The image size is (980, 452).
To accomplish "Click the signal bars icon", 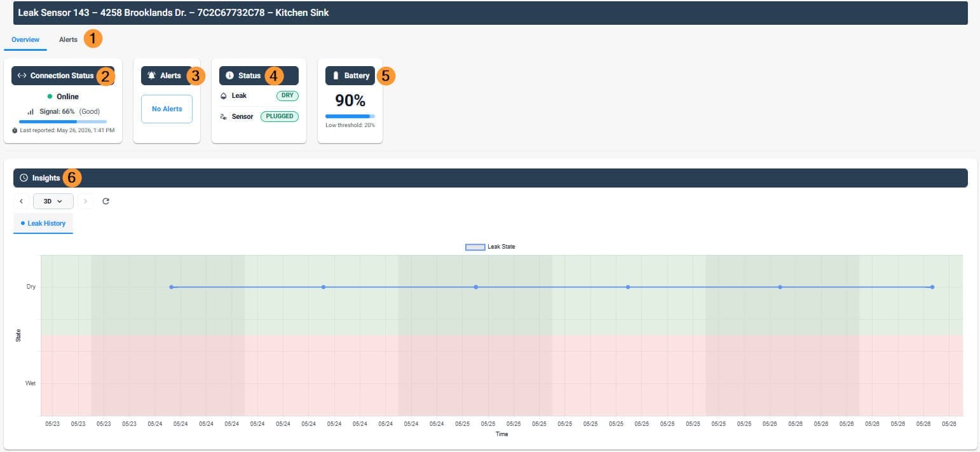I will 31,111.
